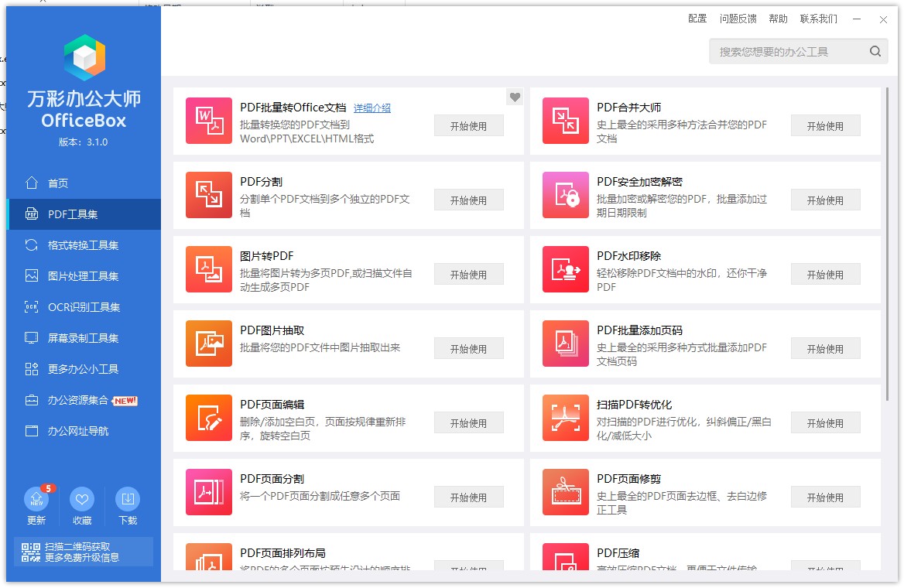The image size is (904, 588).
Task: Minimize the OfficeBox window
Action: pos(857,19)
